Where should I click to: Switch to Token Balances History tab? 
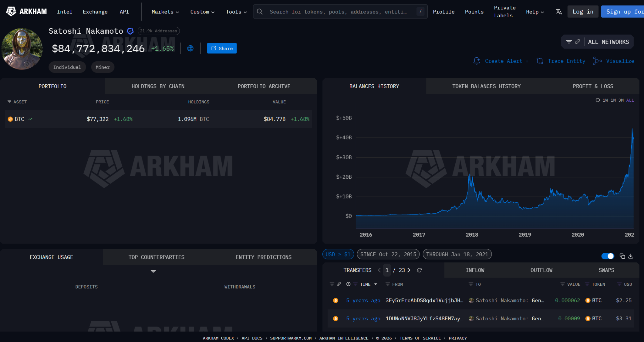point(486,86)
